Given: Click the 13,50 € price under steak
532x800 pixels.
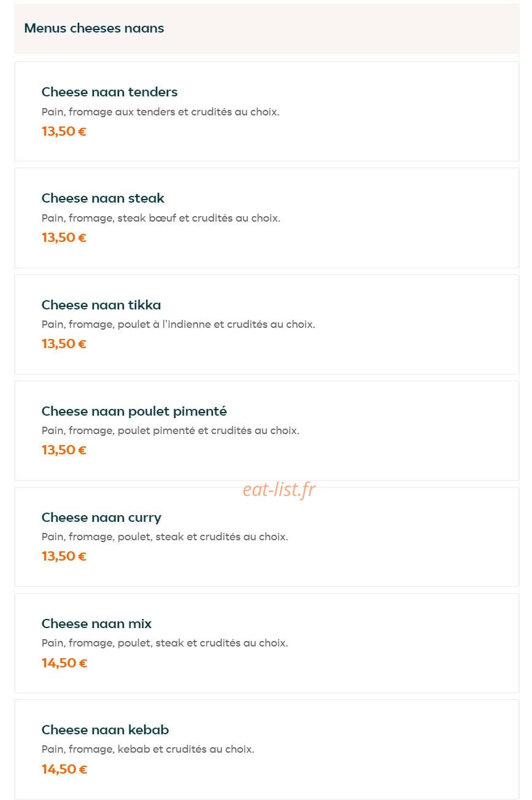Looking at the screenshot, I should point(64,238).
